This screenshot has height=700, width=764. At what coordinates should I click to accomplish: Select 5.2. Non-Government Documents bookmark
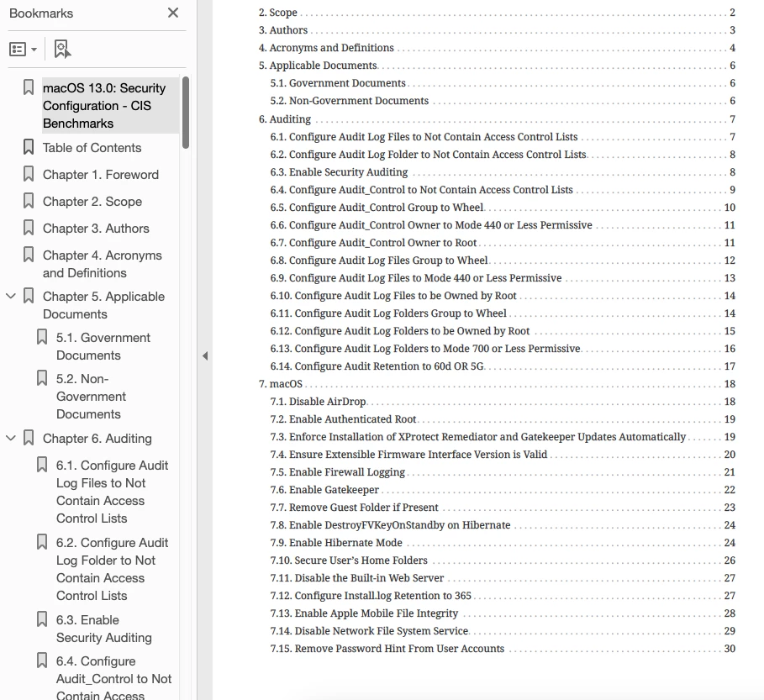coord(91,397)
